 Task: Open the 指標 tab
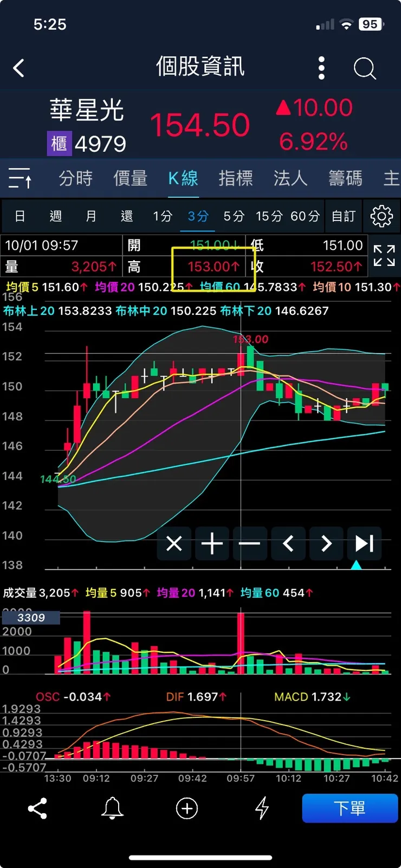(236, 178)
